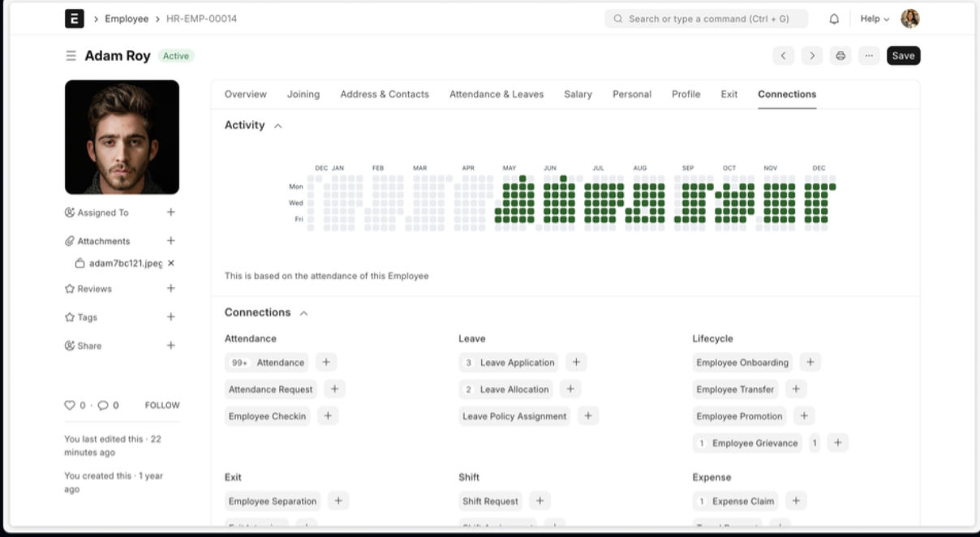
Task: Go to the previous employee record arrow
Action: click(783, 56)
